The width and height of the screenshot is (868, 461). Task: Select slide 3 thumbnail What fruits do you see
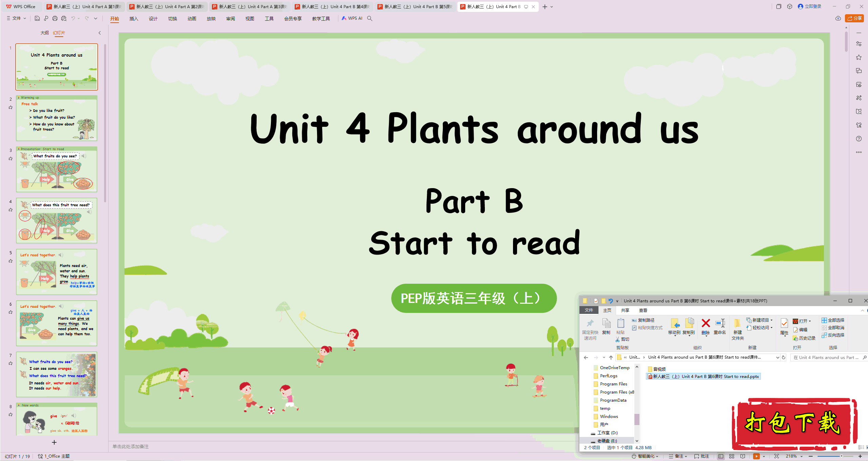click(x=57, y=169)
